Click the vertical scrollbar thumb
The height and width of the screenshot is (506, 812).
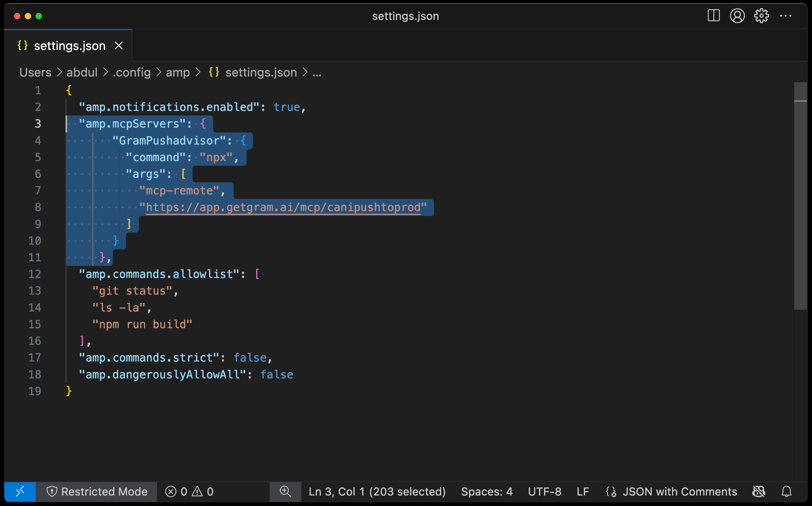pos(801,196)
